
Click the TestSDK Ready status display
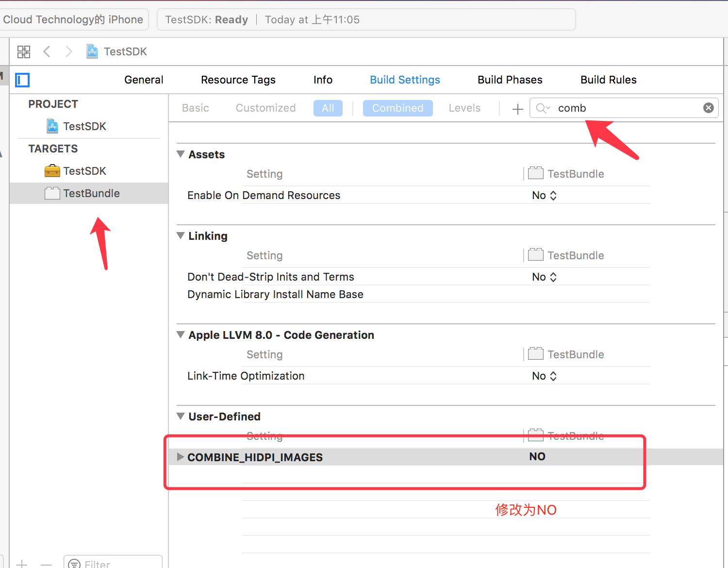(366, 19)
